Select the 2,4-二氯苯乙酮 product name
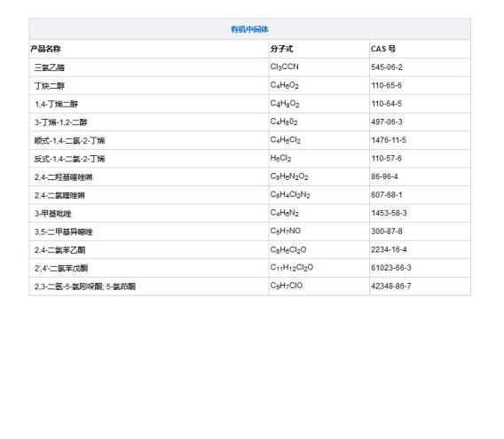 pos(59,250)
